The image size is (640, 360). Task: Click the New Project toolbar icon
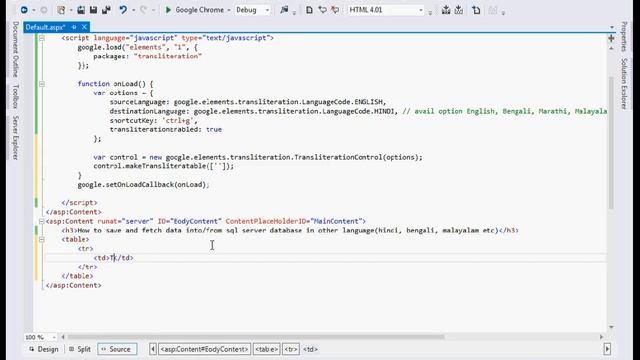(61, 10)
